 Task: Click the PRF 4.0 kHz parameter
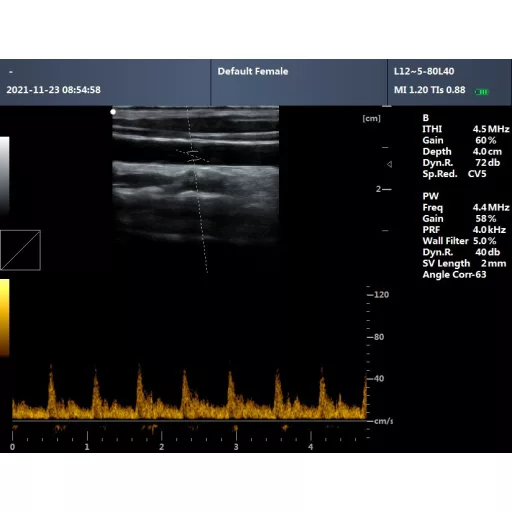click(x=464, y=230)
